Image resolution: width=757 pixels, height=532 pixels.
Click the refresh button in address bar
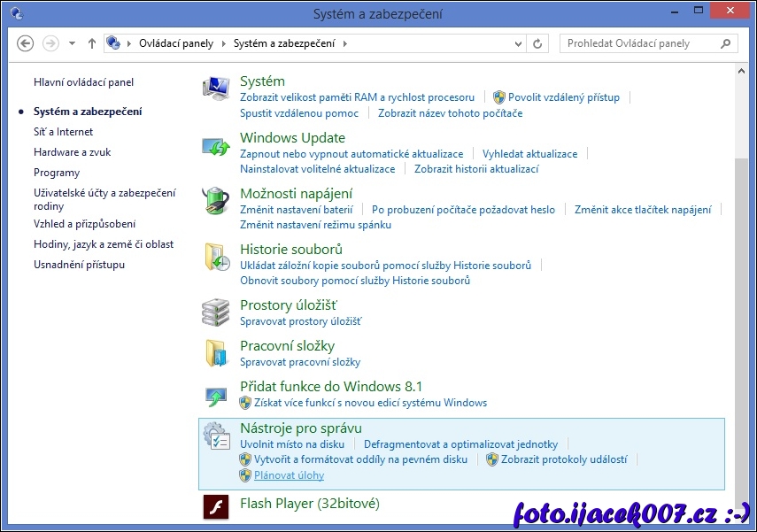(539, 43)
